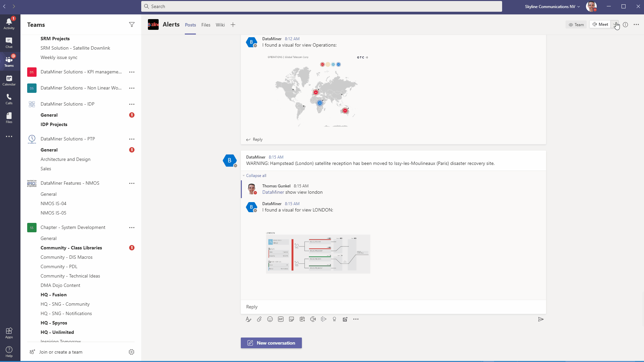Open the Operations world map visual
This screenshot has height=362, width=644.
click(318, 90)
